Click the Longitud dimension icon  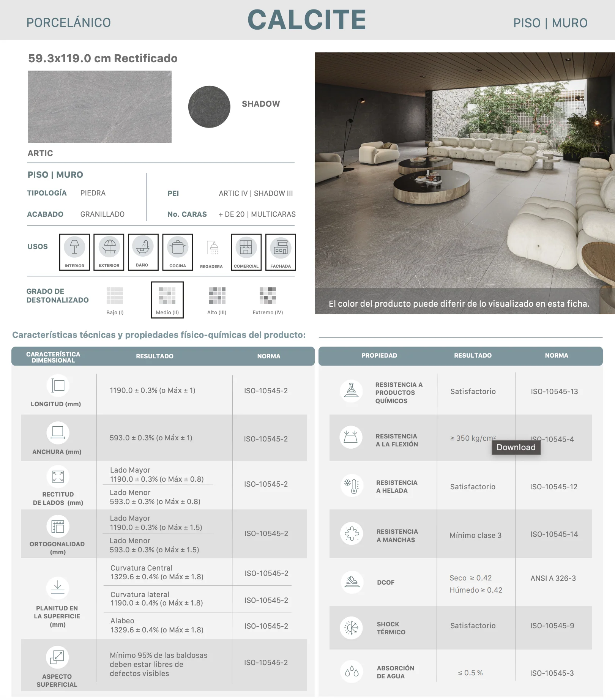click(x=58, y=386)
